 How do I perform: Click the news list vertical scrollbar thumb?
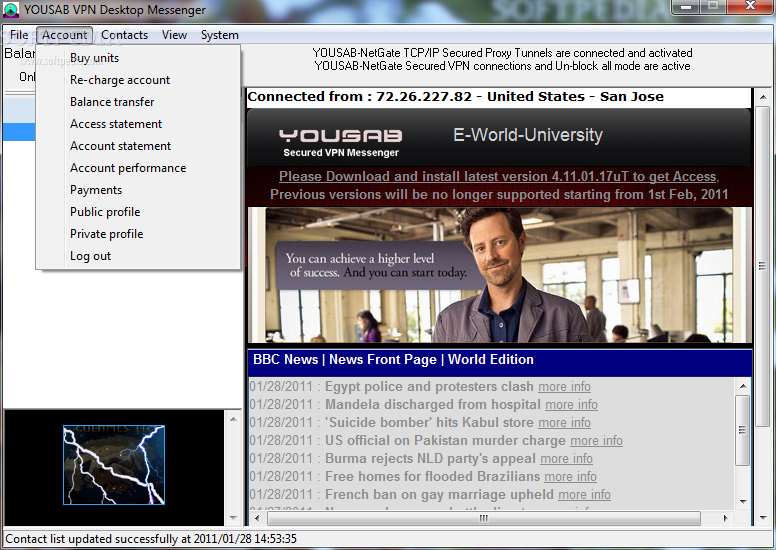tap(742, 430)
